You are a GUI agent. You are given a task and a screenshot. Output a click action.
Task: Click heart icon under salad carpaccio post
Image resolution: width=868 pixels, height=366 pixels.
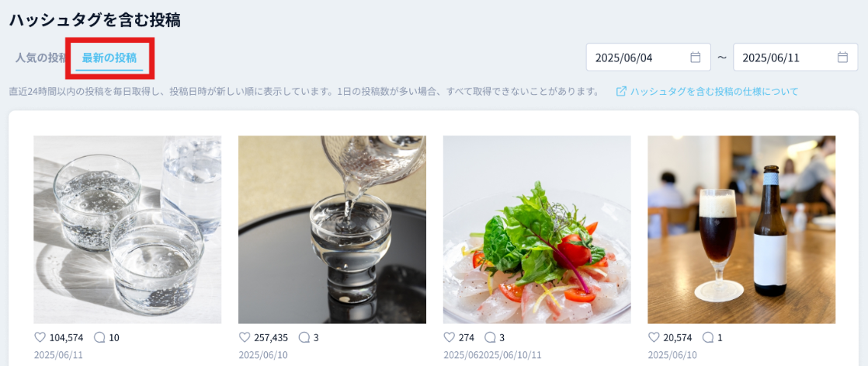[x=449, y=337]
